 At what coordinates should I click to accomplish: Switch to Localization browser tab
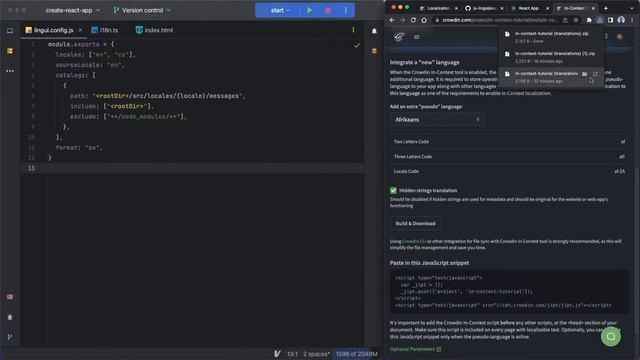click(x=437, y=8)
